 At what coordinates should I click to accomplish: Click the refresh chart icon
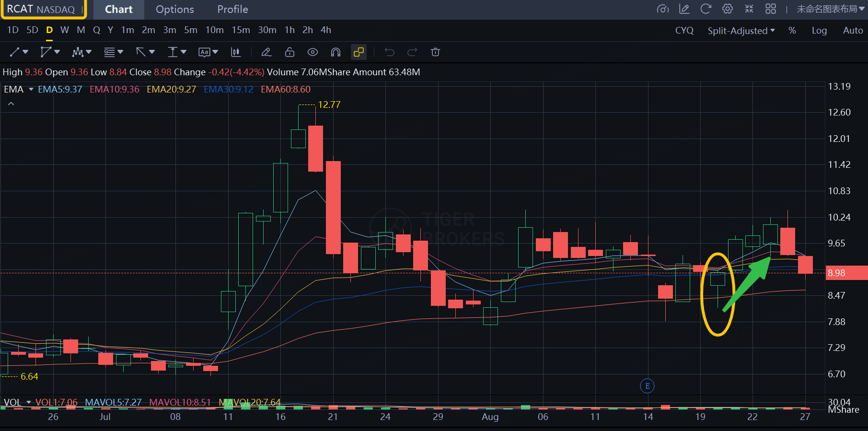[x=706, y=9]
